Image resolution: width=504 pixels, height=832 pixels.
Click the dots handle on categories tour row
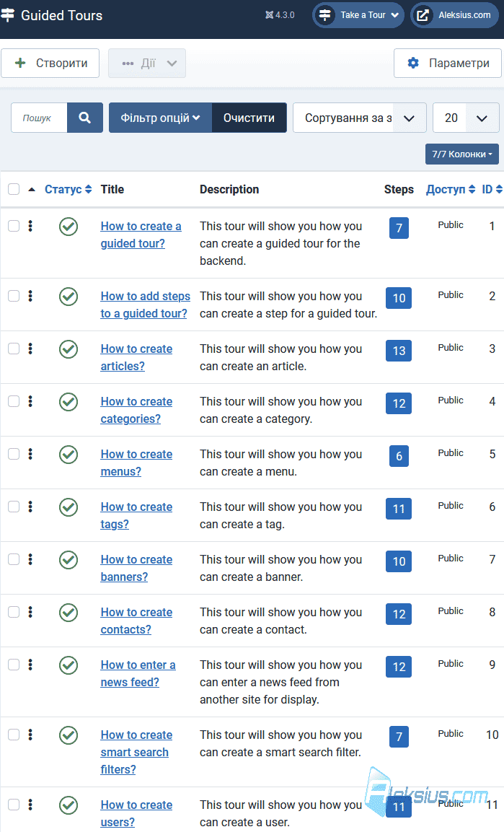point(30,401)
